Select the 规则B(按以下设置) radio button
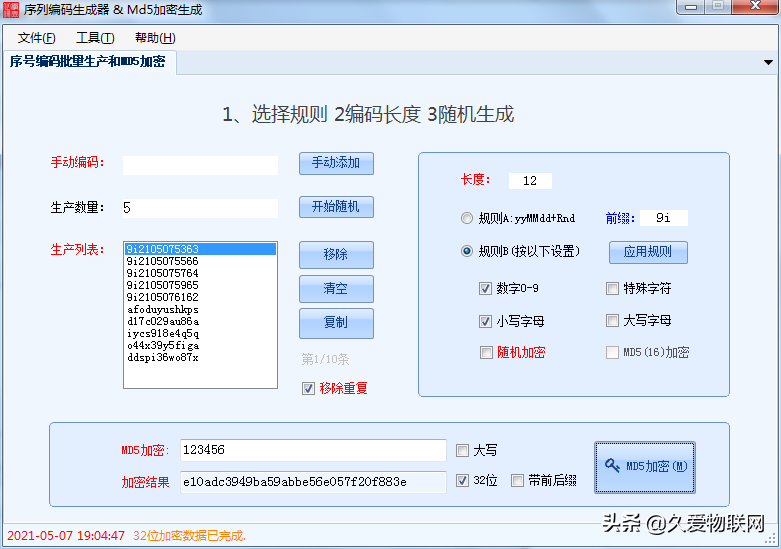 [x=467, y=251]
